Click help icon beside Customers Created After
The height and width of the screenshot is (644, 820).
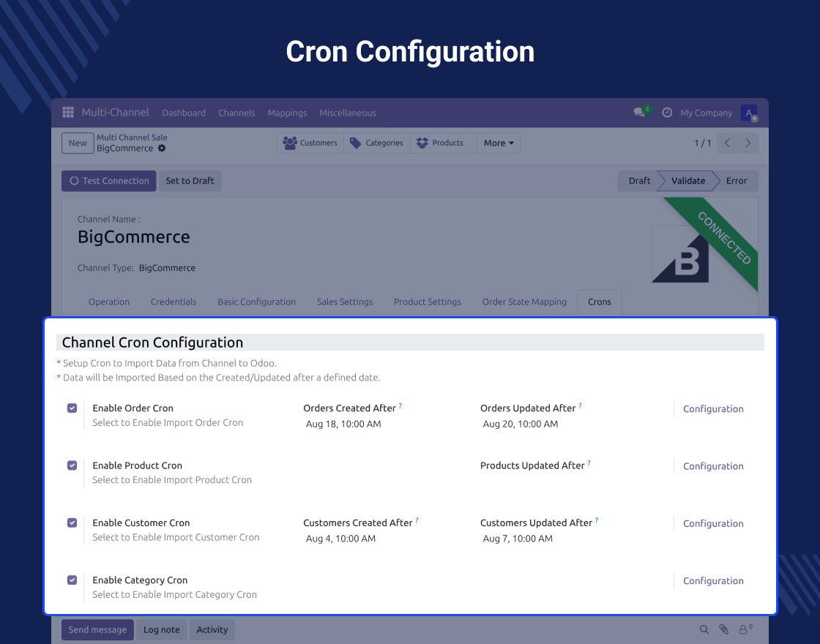(x=417, y=520)
